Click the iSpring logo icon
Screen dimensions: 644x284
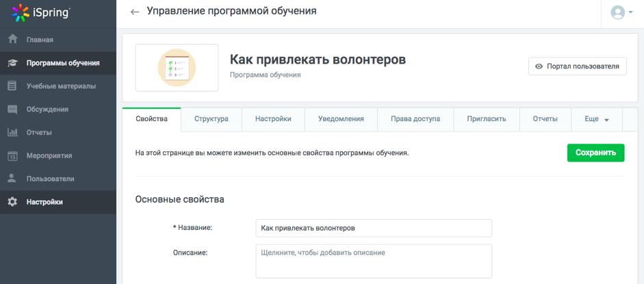pyautogui.click(x=21, y=12)
